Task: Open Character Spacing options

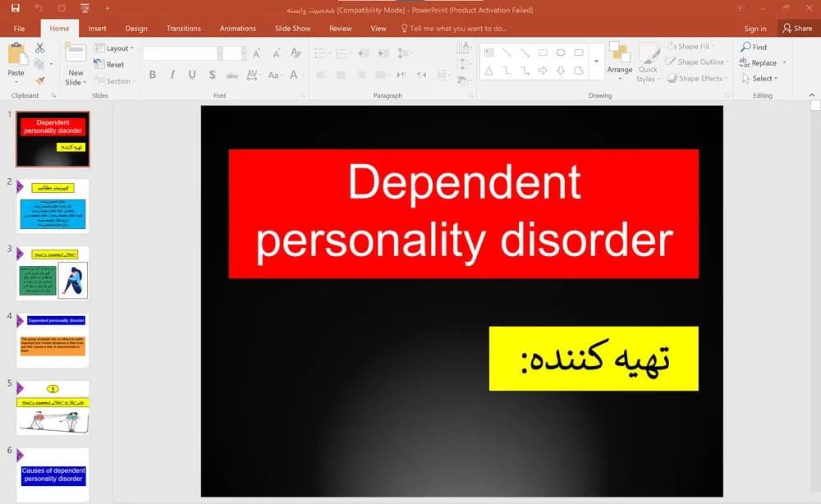Action: [252, 75]
